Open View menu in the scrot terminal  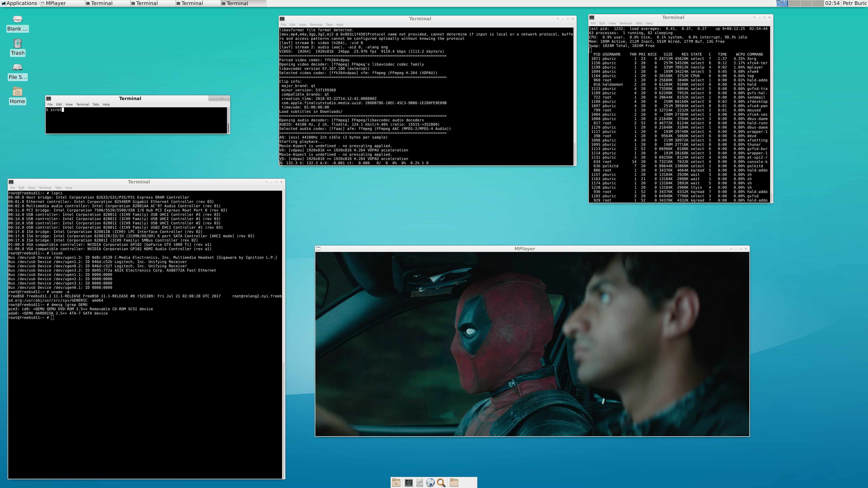point(69,104)
